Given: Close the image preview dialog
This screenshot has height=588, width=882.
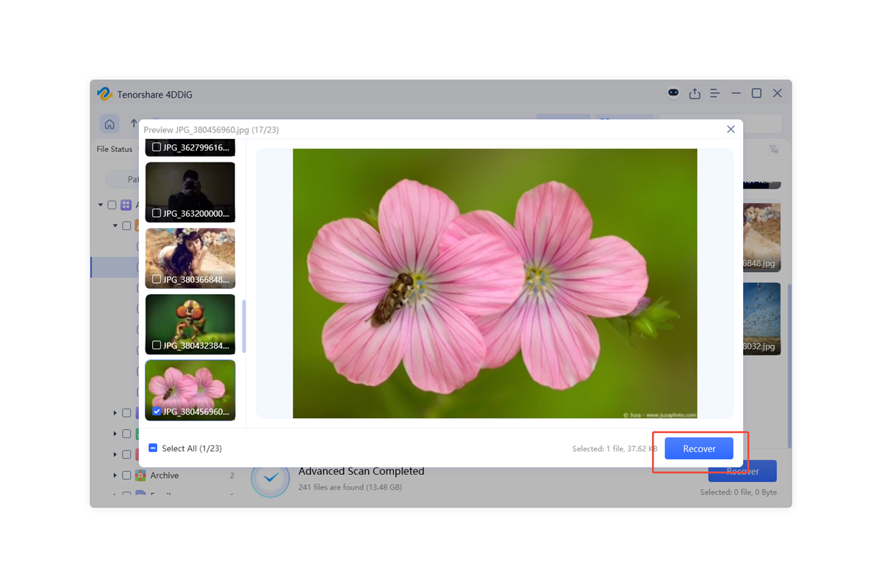Looking at the screenshot, I should (731, 129).
